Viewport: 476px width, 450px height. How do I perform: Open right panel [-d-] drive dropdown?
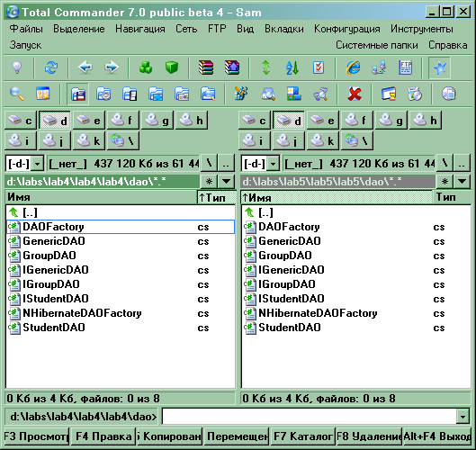point(274,164)
